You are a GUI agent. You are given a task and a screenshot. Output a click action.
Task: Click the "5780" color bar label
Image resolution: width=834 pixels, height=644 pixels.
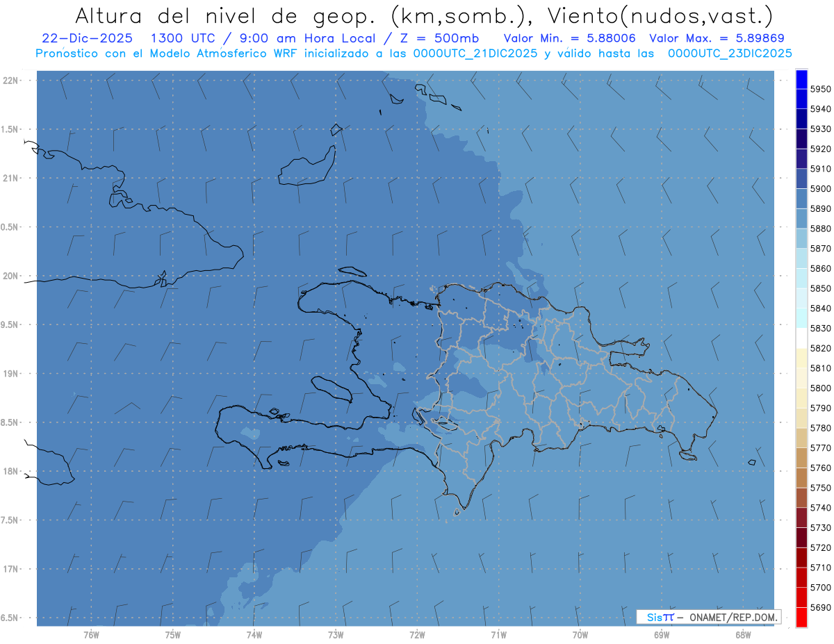pyautogui.click(x=820, y=428)
